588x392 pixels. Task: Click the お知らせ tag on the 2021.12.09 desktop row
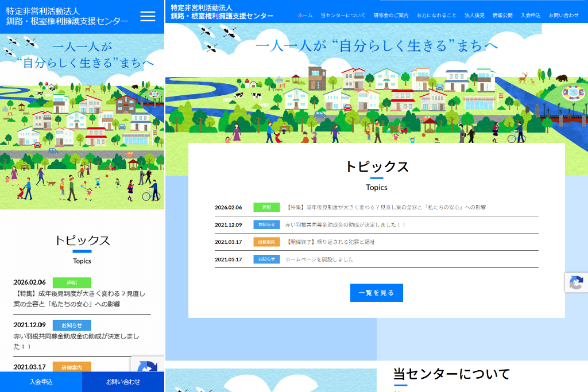(266, 224)
